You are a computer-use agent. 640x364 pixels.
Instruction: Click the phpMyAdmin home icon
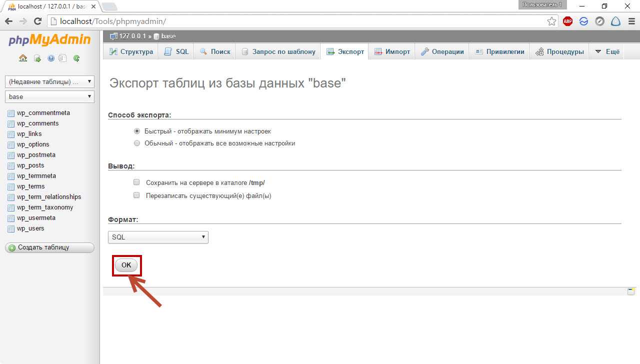click(x=23, y=58)
